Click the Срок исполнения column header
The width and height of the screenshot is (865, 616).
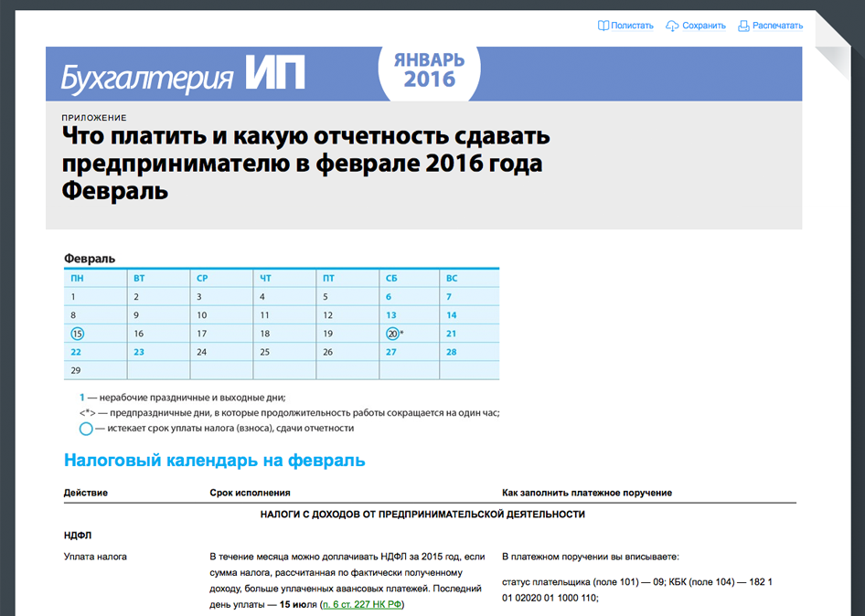click(x=250, y=493)
